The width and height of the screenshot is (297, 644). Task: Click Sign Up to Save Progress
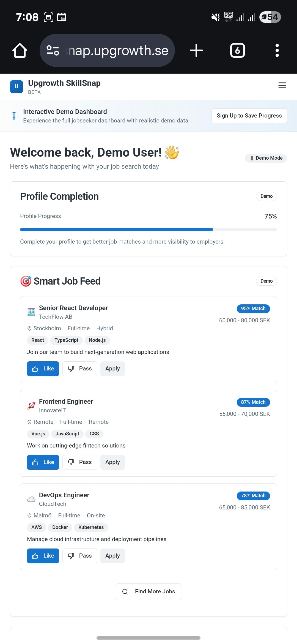pos(249,116)
